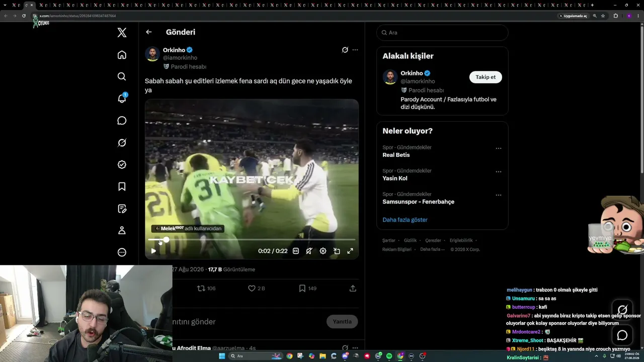Enable picture-in-picture for the video
This screenshot has height=362, width=644.
(337, 251)
